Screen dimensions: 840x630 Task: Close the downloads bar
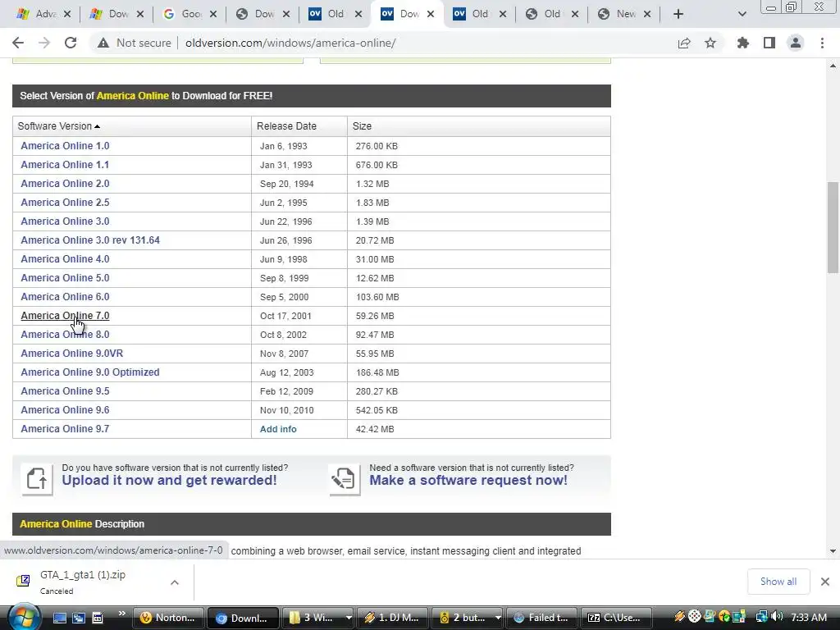(825, 582)
